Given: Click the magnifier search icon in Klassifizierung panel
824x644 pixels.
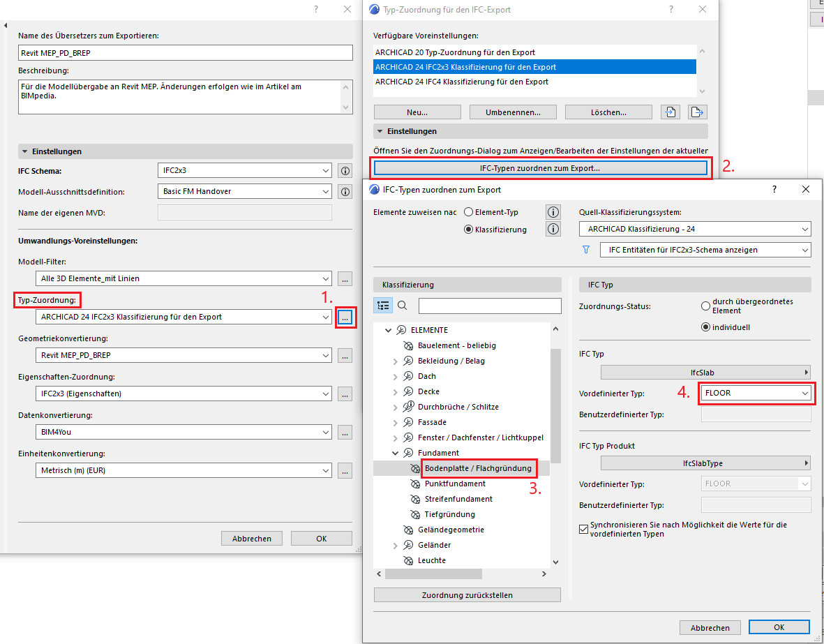Looking at the screenshot, I should click(403, 305).
